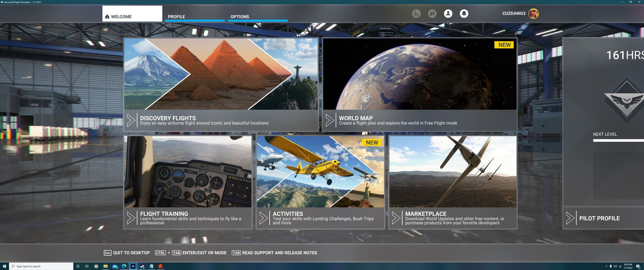644x270 pixels.
Task: Open Cortana circle on taskbar
Action: [x=78, y=266]
